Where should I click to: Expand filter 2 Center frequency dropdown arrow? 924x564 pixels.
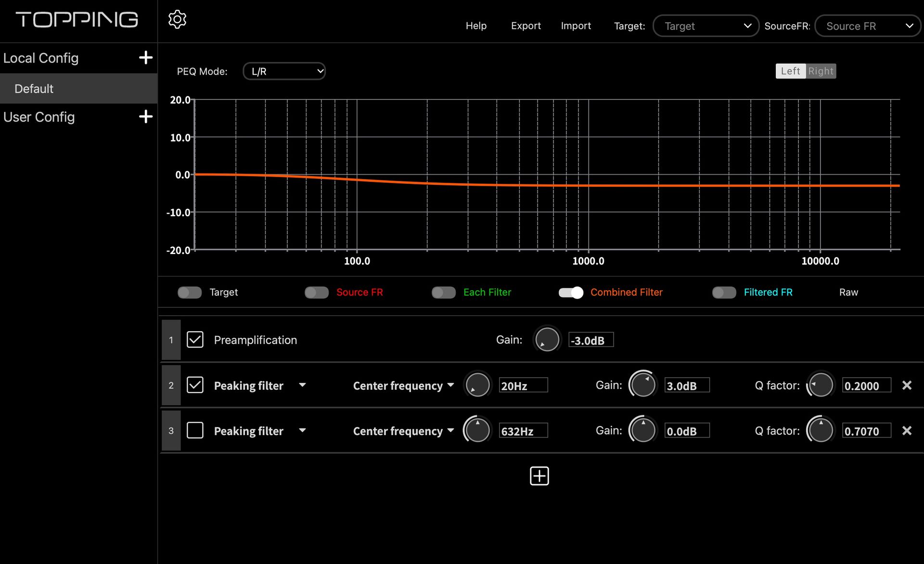450,385
